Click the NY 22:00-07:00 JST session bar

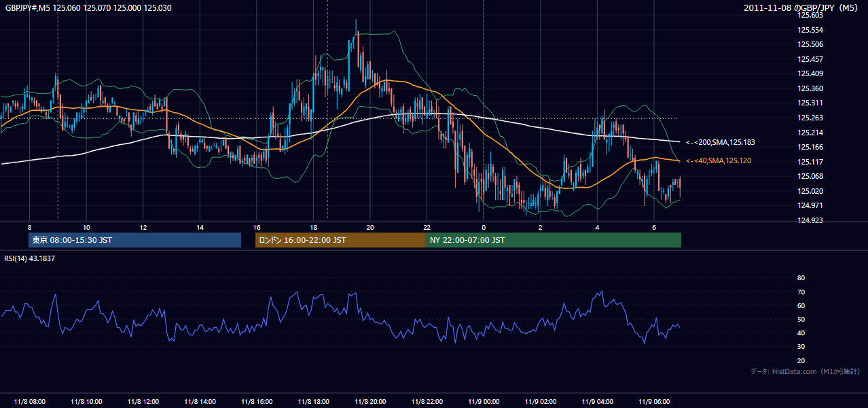(554, 240)
